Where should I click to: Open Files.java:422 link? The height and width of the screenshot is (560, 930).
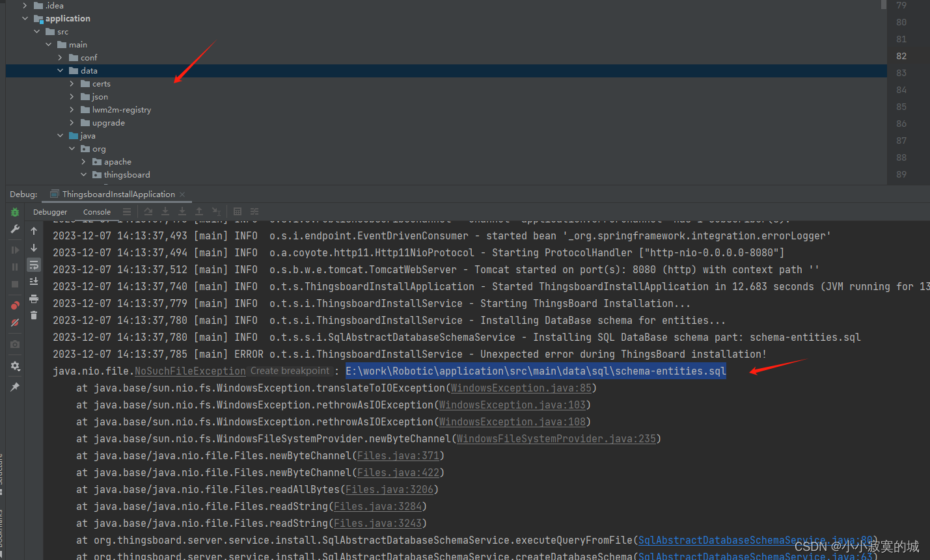pyautogui.click(x=398, y=472)
